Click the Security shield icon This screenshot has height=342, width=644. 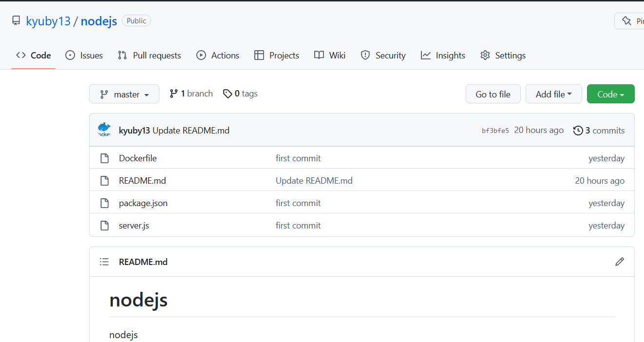point(365,55)
